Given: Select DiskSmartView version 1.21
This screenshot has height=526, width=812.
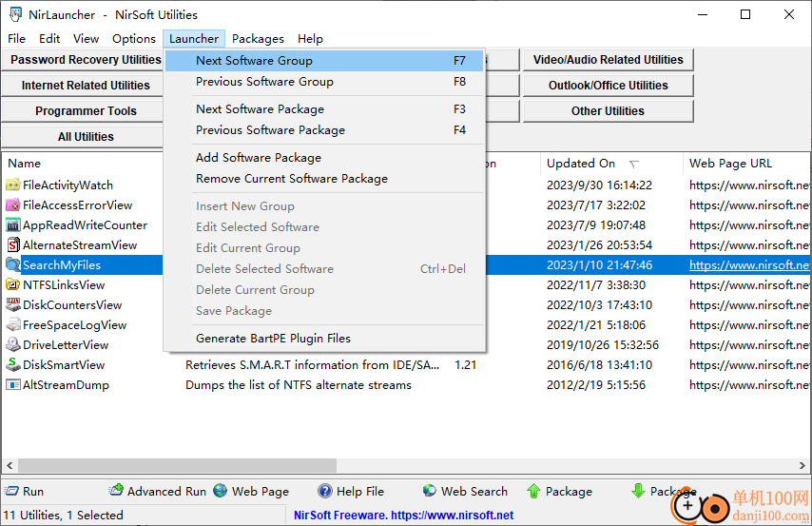Looking at the screenshot, I should tap(466, 365).
